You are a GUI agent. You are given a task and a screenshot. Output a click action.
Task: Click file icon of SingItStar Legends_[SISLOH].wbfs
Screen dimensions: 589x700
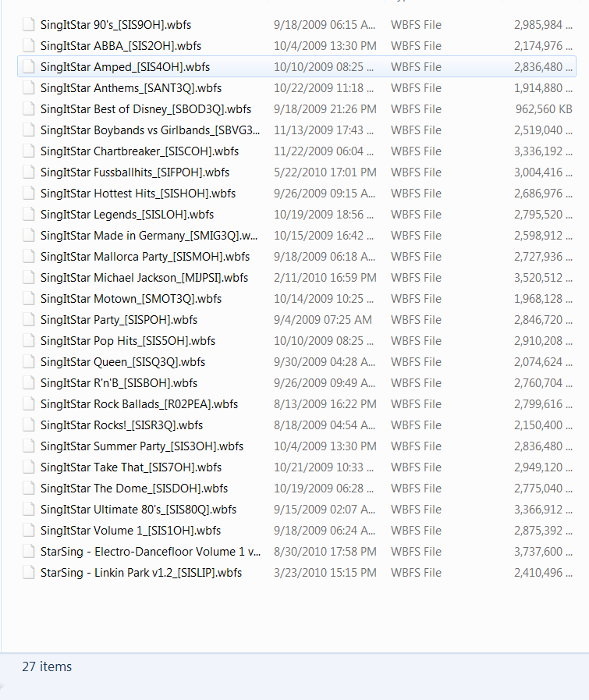29,215
